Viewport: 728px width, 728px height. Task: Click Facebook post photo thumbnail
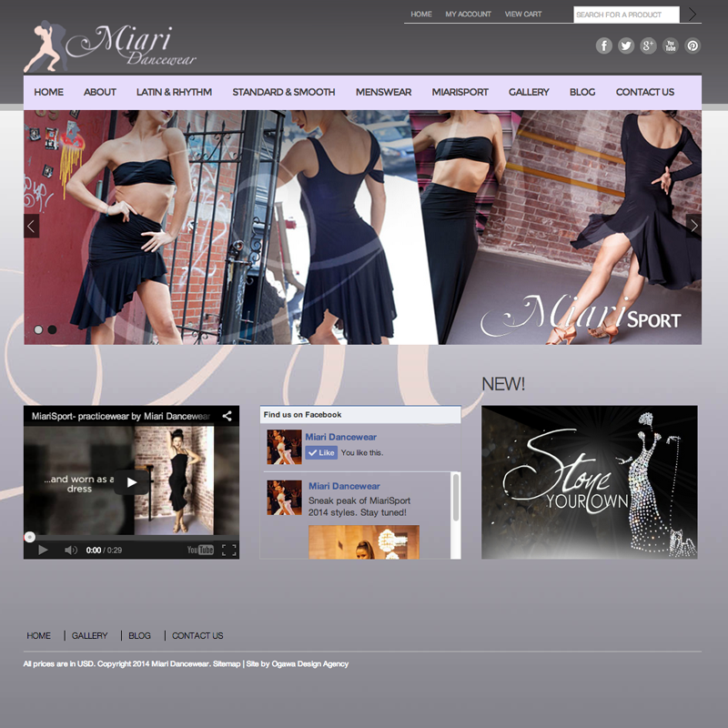tap(364, 541)
